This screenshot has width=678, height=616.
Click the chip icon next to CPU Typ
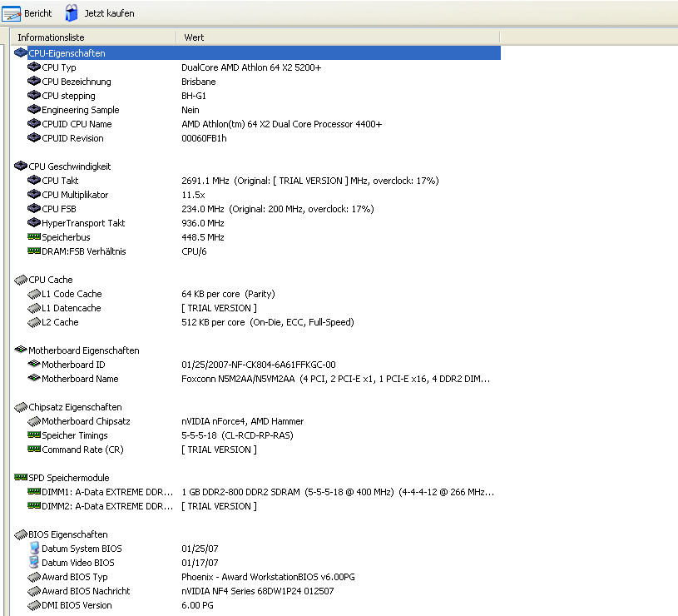(x=34, y=67)
